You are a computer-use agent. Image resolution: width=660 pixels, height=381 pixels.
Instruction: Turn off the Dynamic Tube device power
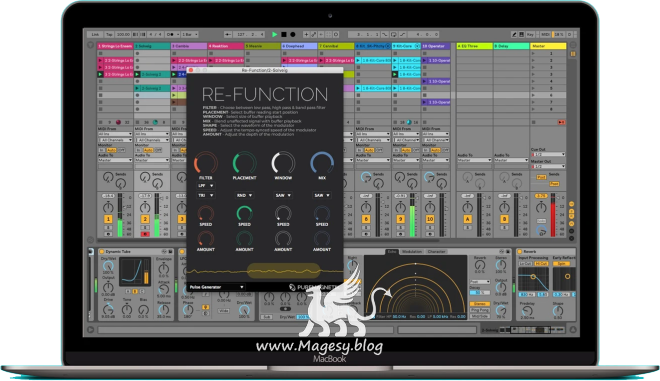point(101,252)
